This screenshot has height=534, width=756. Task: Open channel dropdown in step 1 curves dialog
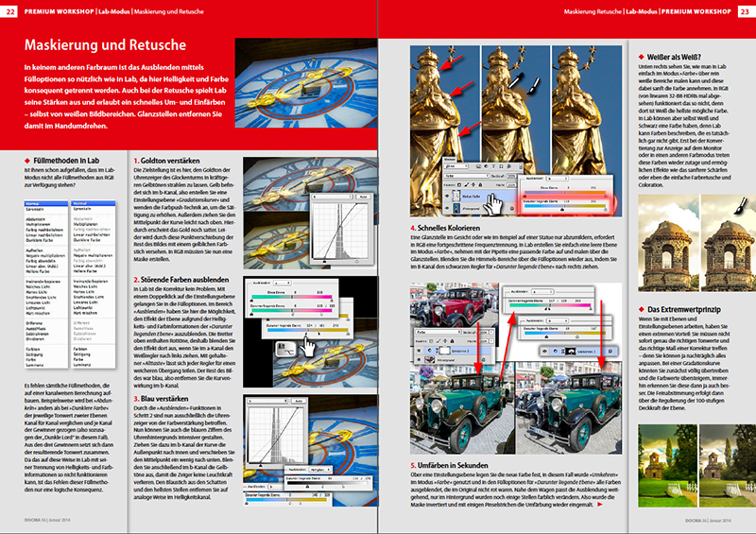tap(332, 197)
